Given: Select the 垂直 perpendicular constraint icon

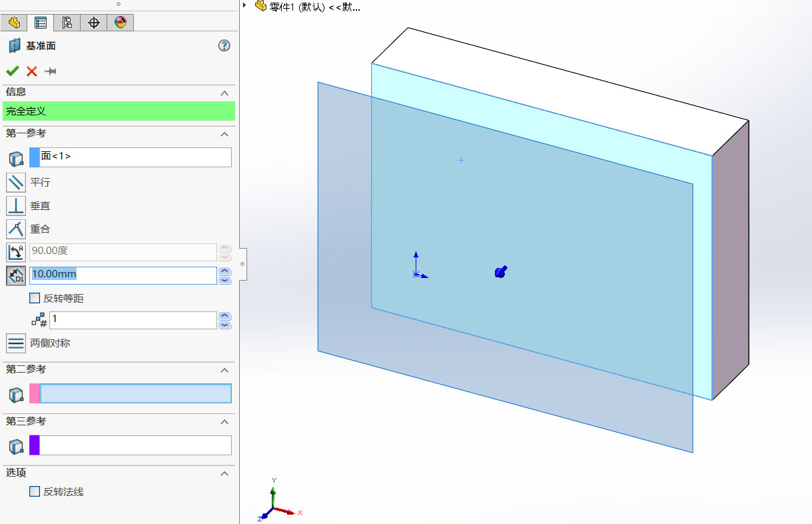Looking at the screenshot, I should tap(16, 206).
